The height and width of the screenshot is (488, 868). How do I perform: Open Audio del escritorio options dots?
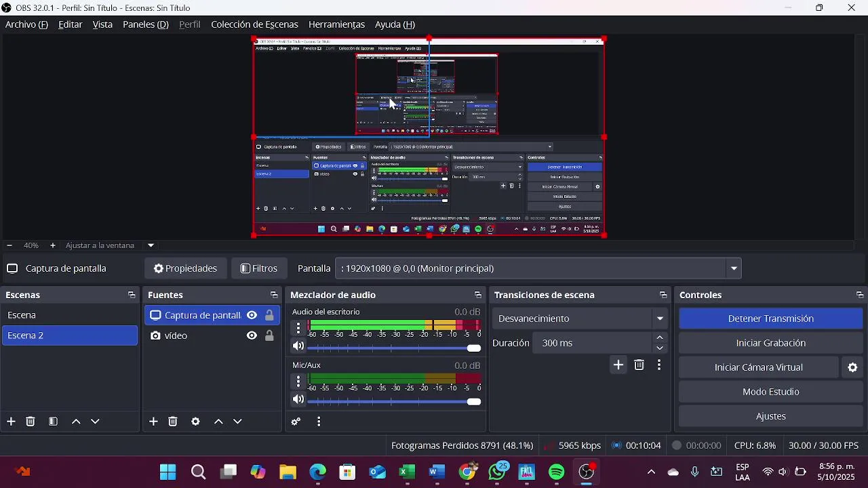point(298,328)
